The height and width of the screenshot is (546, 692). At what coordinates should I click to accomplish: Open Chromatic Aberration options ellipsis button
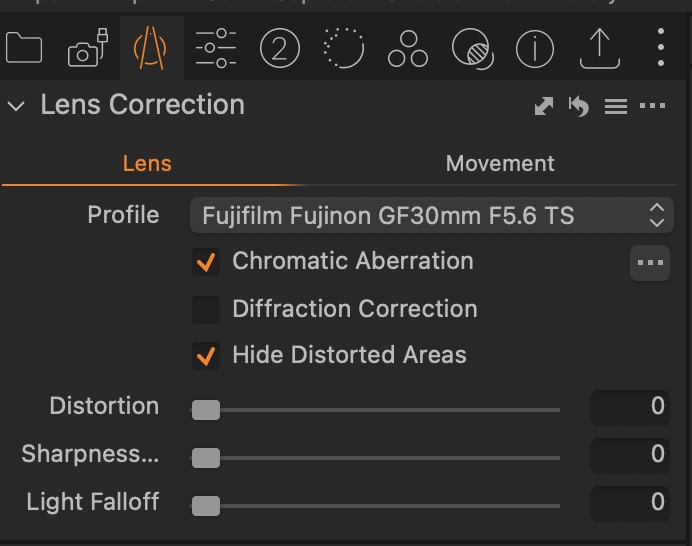(650, 263)
